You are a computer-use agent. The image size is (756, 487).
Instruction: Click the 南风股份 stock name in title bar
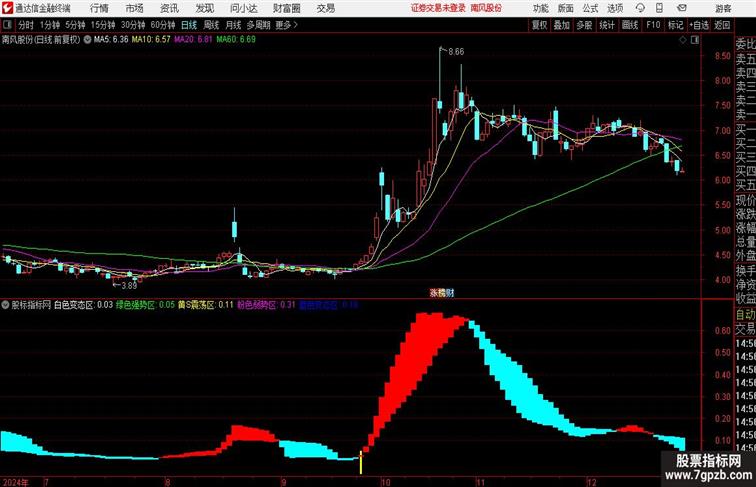[x=486, y=8]
